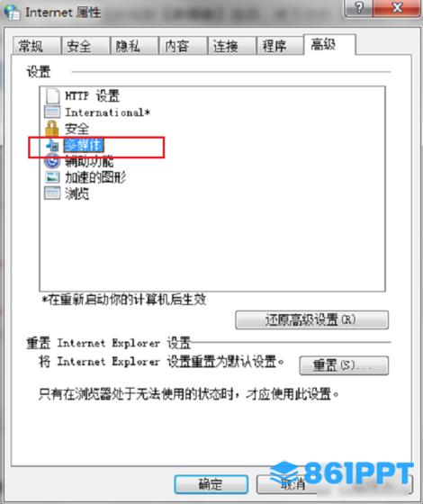Click the HTTP 设置 page icon
Screen dimensions: 423x504
point(52,95)
